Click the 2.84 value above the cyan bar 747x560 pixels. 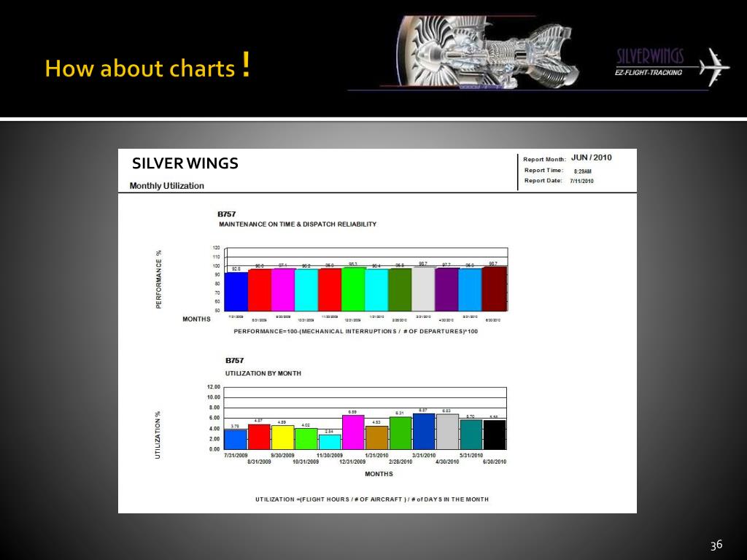(329, 432)
